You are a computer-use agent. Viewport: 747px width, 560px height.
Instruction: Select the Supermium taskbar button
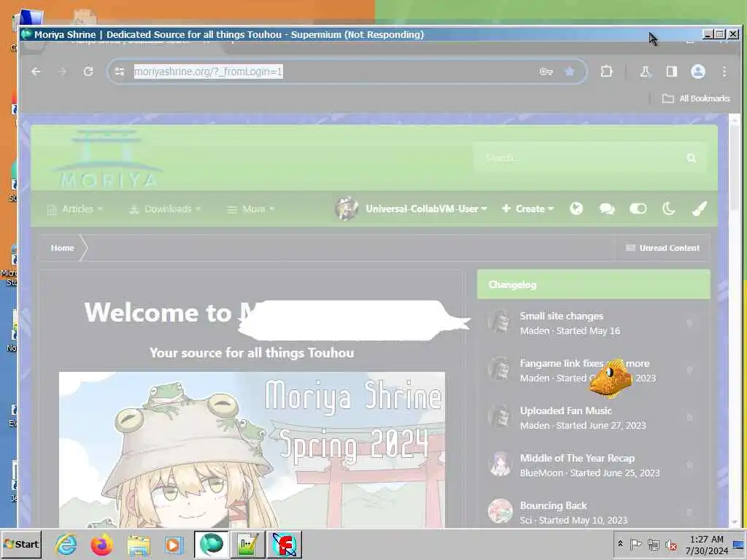(211, 544)
